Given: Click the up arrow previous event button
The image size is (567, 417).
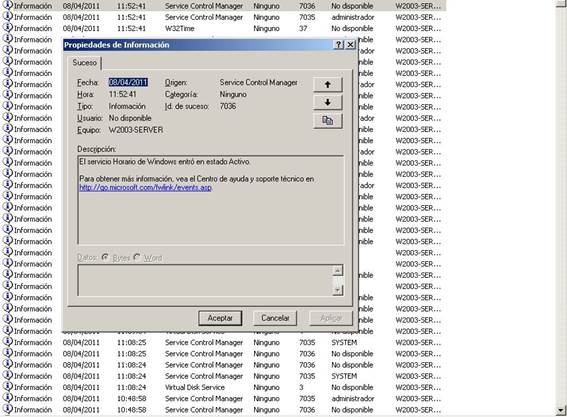Looking at the screenshot, I should [328, 85].
